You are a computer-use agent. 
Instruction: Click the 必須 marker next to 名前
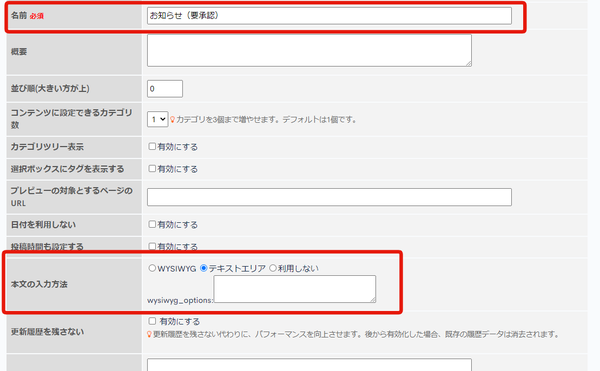coord(37,16)
